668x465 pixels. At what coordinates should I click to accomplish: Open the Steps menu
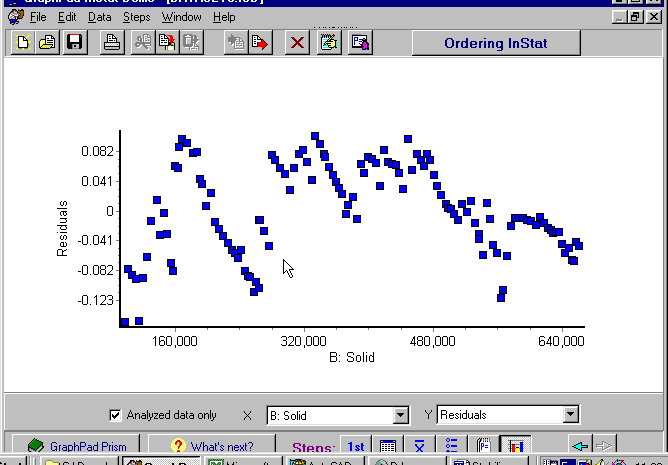pyautogui.click(x=137, y=17)
